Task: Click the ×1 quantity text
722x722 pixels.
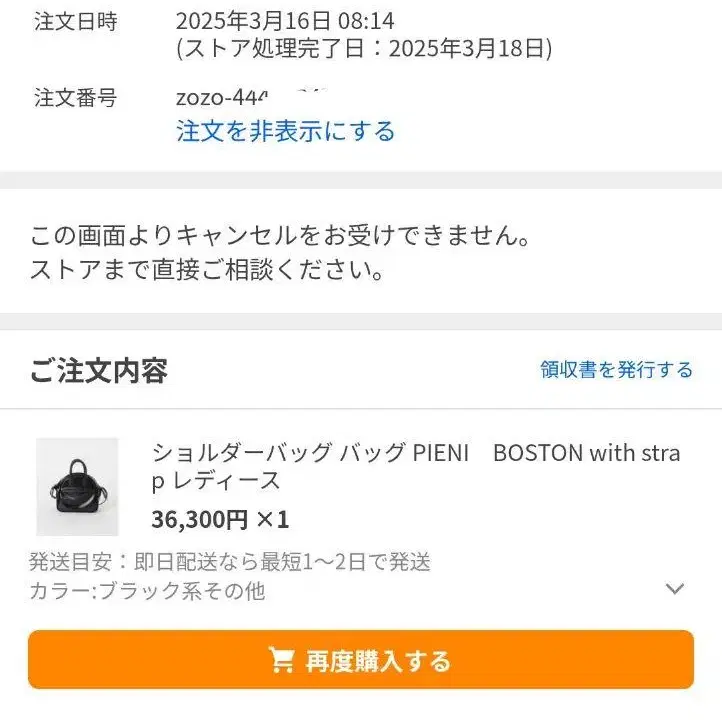Action: tap(272, 519)
